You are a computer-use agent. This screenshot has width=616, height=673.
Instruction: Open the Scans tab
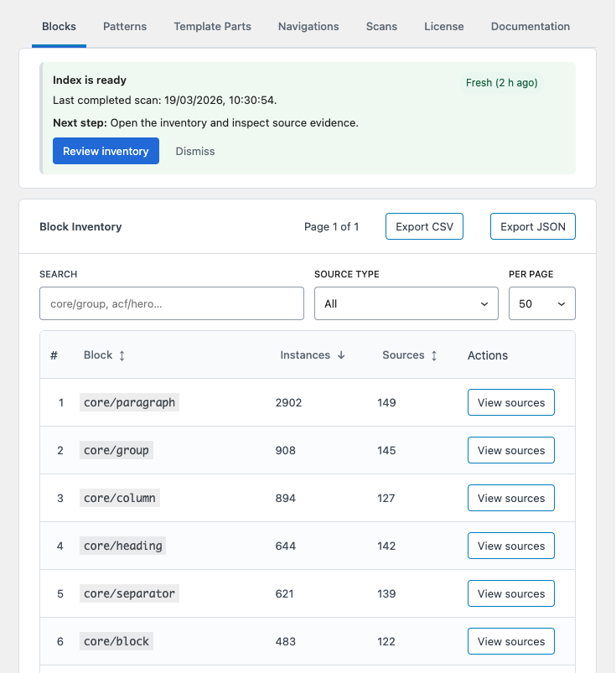pyautogui.click(x=381, y=26)
